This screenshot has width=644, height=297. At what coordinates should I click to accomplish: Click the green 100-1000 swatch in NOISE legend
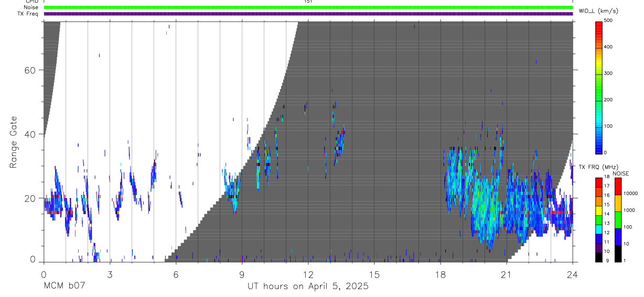pos(618,219)
